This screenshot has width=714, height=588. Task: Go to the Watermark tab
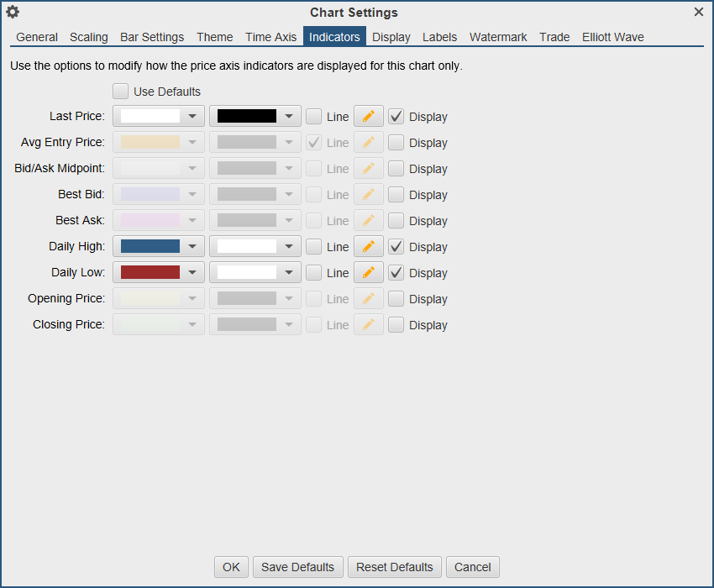498,37
